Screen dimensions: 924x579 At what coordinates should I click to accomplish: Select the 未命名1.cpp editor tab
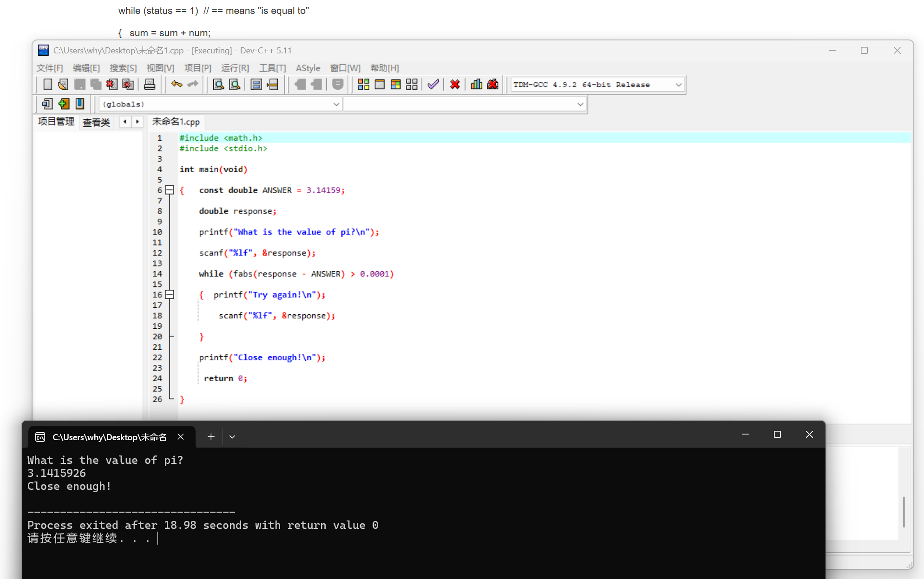[x=176, y=122]
